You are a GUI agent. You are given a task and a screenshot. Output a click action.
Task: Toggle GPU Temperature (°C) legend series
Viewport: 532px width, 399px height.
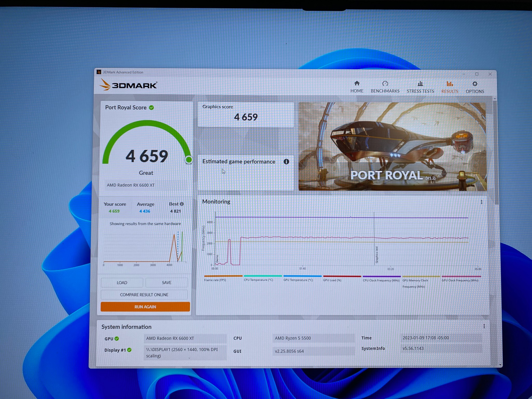coord(302,279)
